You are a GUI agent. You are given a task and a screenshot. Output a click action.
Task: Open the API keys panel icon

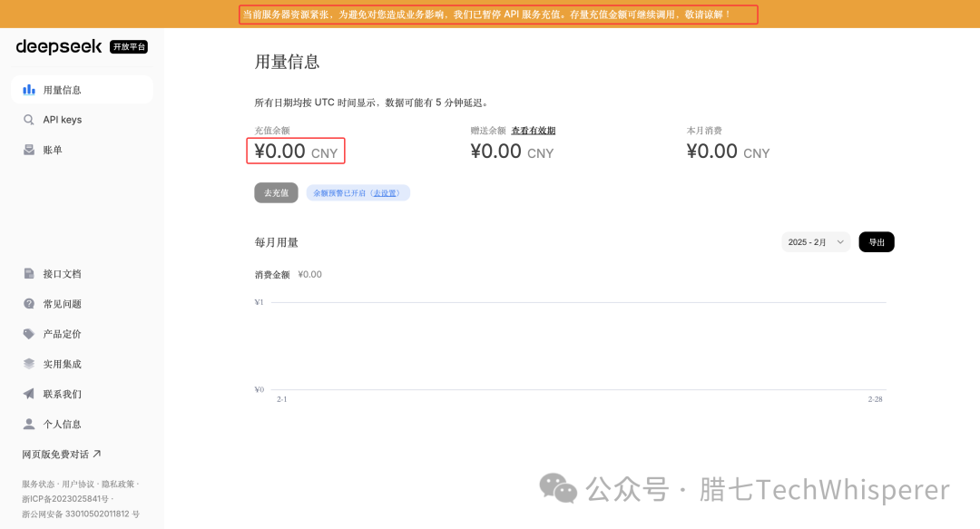[x=29, y=119]
